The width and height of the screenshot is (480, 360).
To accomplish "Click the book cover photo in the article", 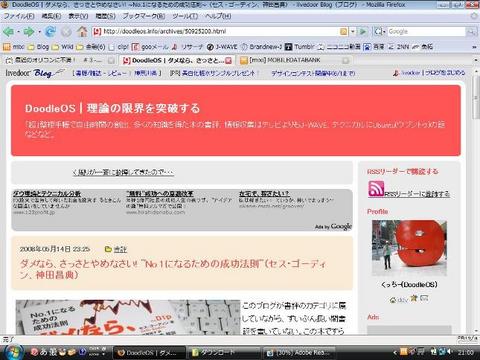I will (x=128, y=317).
